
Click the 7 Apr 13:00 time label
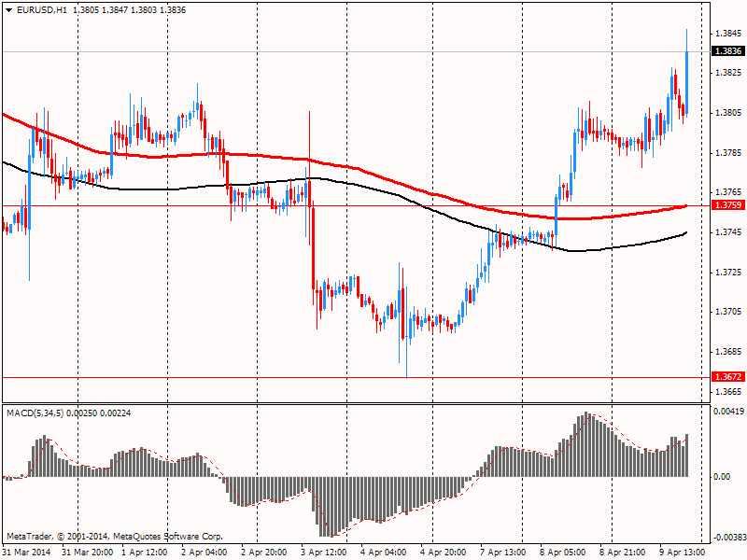tap(503, 553)
